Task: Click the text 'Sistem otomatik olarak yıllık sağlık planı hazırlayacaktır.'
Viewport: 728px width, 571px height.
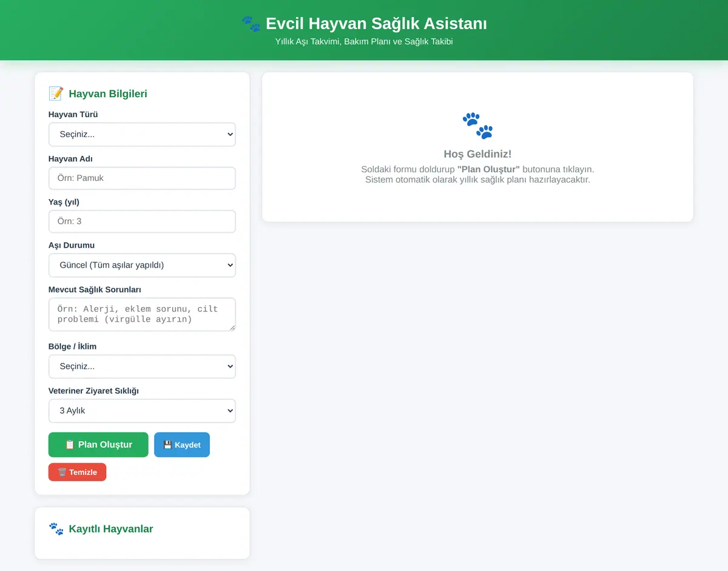Action: pyautogui.click(x=477, y=180)
